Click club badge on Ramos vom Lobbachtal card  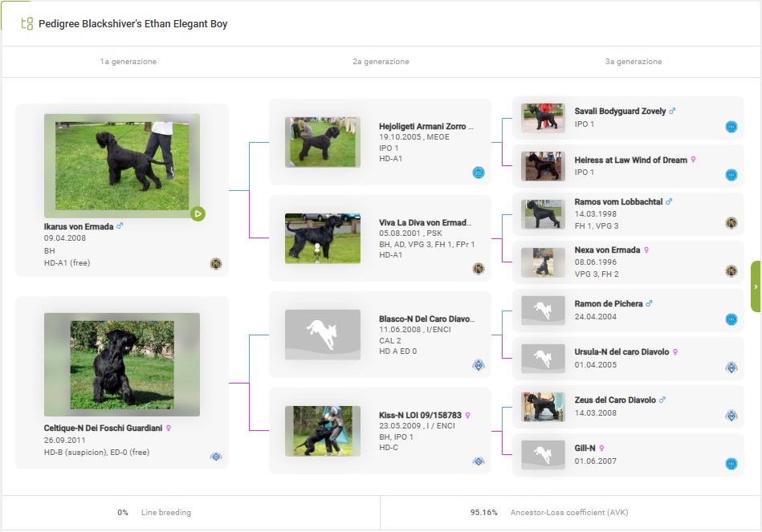(x=731, y=223)
